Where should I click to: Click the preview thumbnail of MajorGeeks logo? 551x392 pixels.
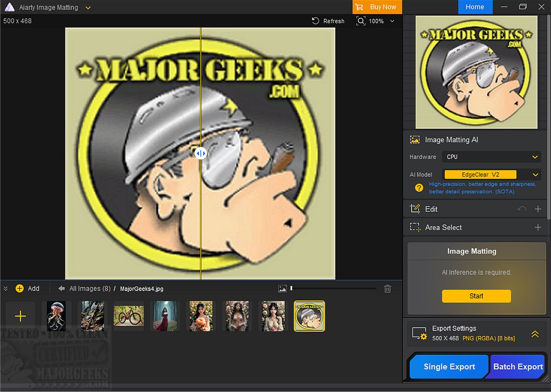476,72
